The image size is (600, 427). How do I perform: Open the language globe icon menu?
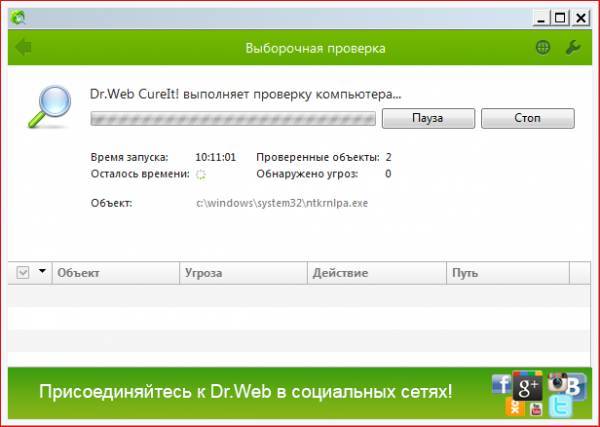tap(543, 47)
